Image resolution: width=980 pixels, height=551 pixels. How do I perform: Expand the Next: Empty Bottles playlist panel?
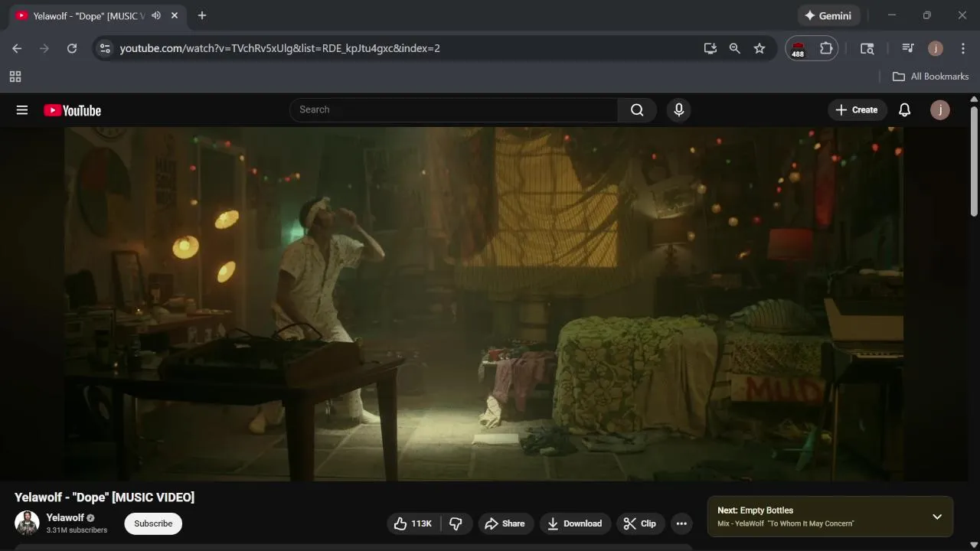(x=937, y=517)
